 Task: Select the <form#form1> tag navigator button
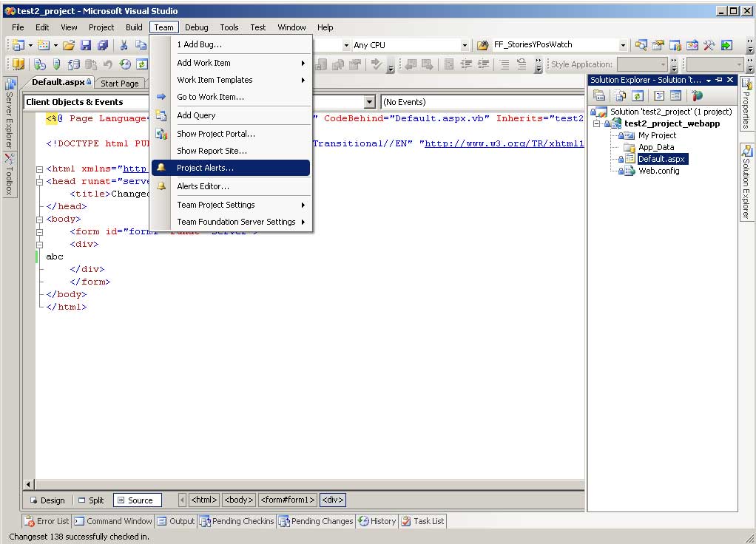tap(288, 500)
